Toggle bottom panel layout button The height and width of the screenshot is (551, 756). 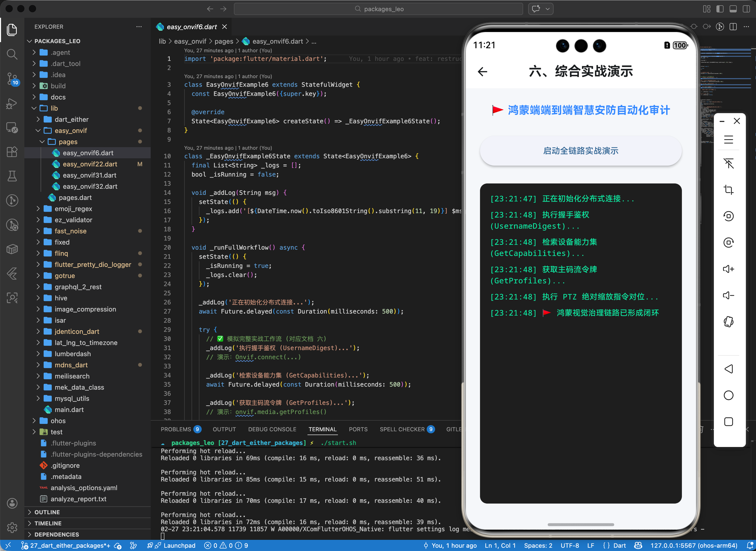(x=733, y=9)
